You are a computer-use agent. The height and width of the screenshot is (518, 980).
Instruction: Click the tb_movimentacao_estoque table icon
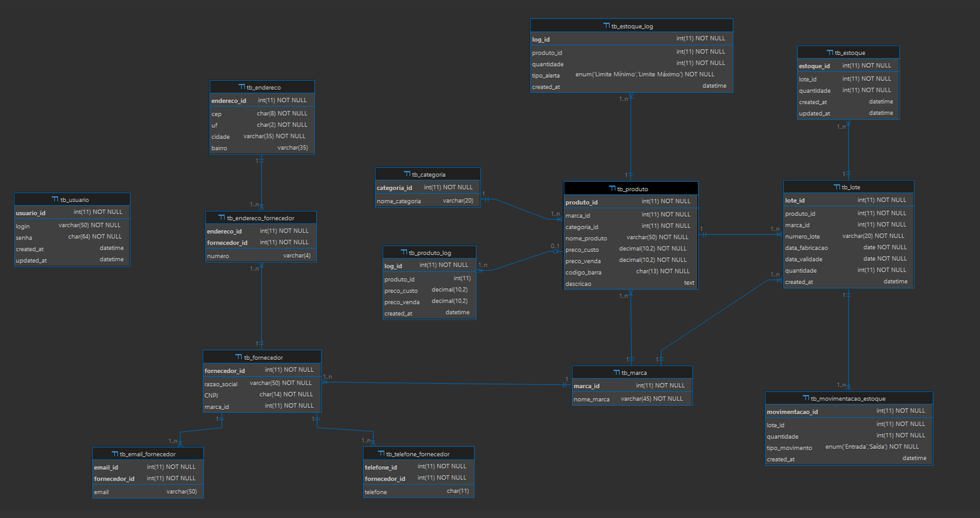click(x=806, y=398)
